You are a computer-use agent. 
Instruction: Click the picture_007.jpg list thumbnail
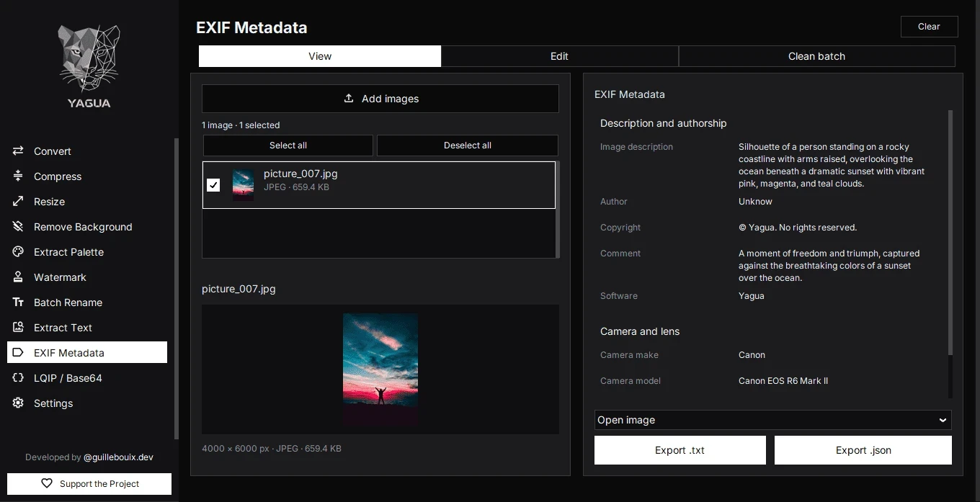tap(243, 185)
